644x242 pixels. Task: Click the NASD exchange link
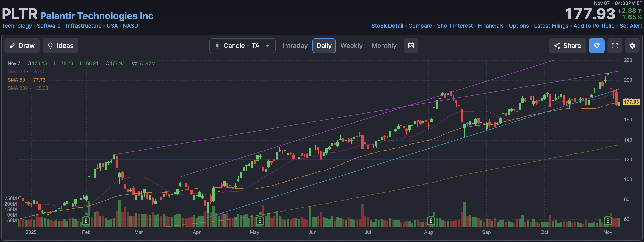pyautogui.click(x=130, y=26)
